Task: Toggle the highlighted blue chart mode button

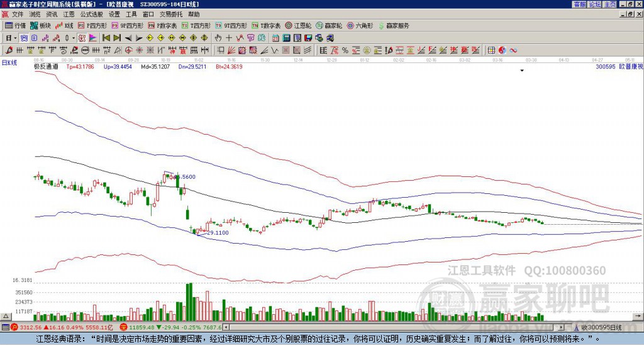Action: tap(25, 38)
